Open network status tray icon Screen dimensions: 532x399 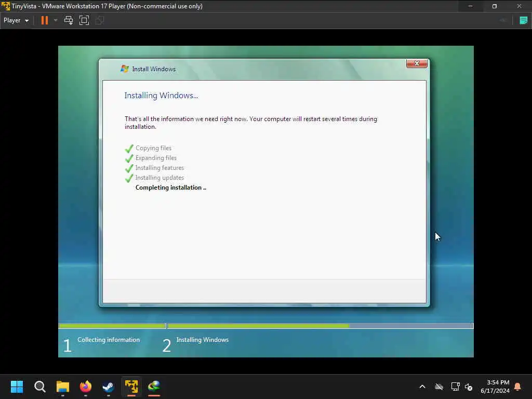point(455,387)
